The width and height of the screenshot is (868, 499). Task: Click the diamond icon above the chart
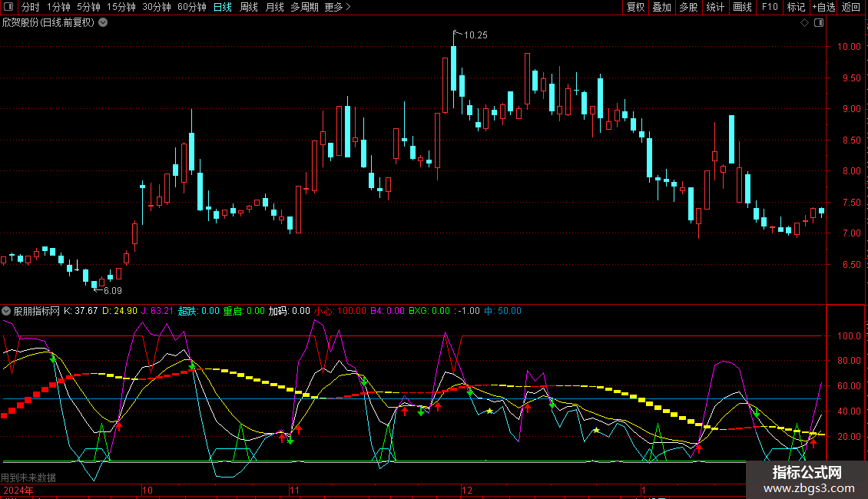coord(805,23)
